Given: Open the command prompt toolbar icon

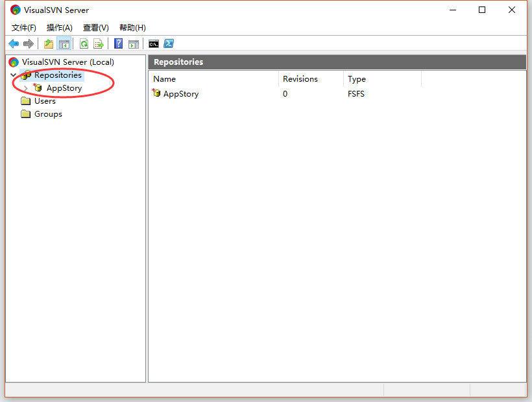Looking at the screenshot, I should coord(154,43).
